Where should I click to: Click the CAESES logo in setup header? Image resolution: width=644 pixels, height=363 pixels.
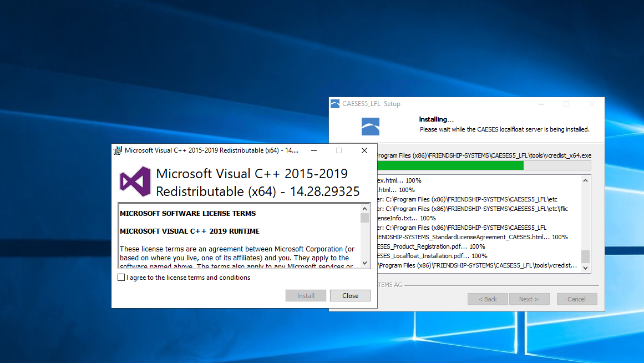pyautogui.click(x=370, y=127)
